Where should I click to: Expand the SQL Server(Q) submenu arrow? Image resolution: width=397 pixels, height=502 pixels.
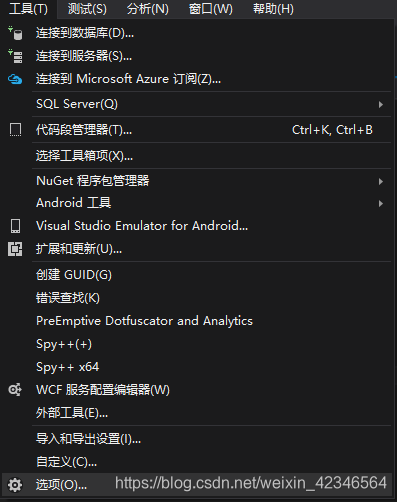coord(381,105)
